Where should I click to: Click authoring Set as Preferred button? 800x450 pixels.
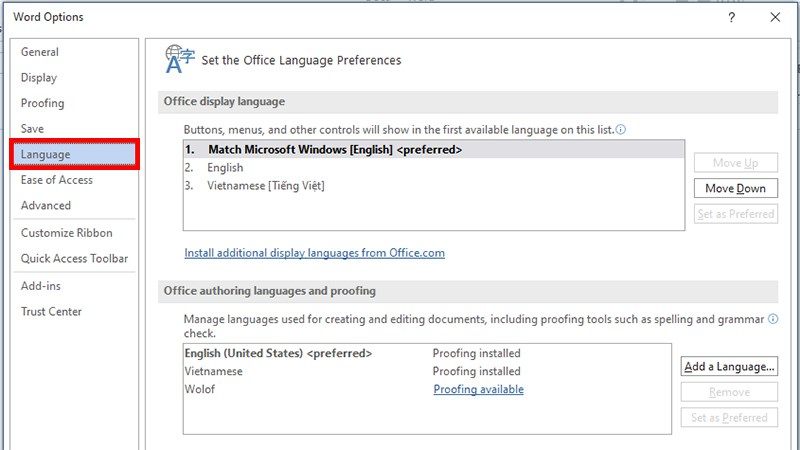pyautogui.click(x=729, y=417)
